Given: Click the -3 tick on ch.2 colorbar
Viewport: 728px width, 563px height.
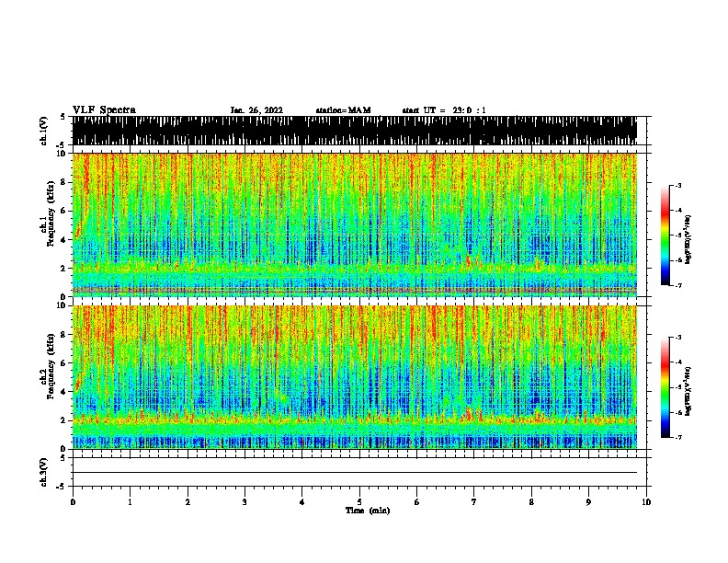Looking at the screenshot, I should coord(677,338).
